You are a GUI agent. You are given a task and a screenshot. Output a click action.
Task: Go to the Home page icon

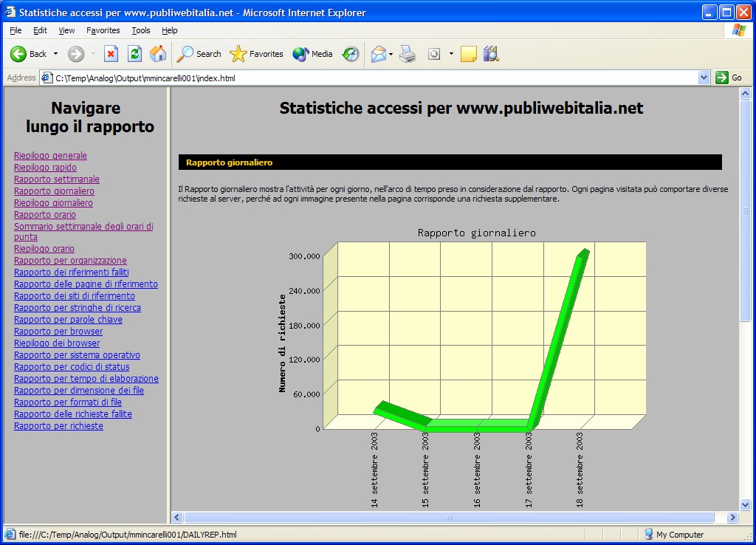pyautogui.click(x=158, y=54)
